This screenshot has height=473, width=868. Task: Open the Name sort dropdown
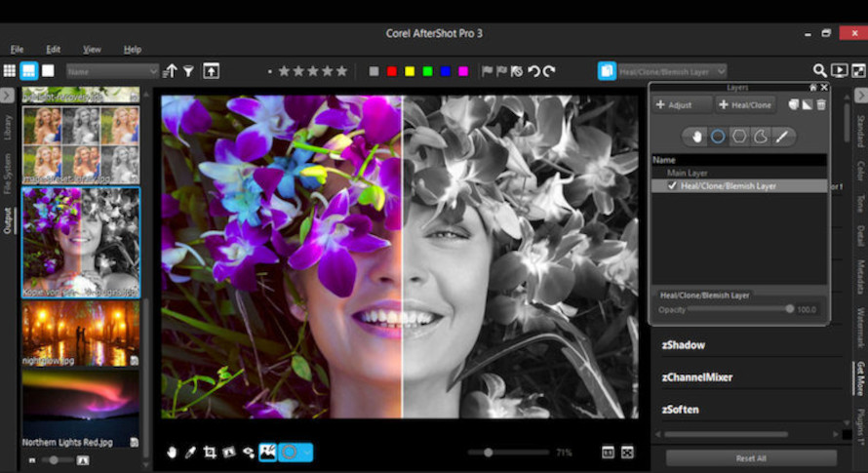[x=112, y=71]
